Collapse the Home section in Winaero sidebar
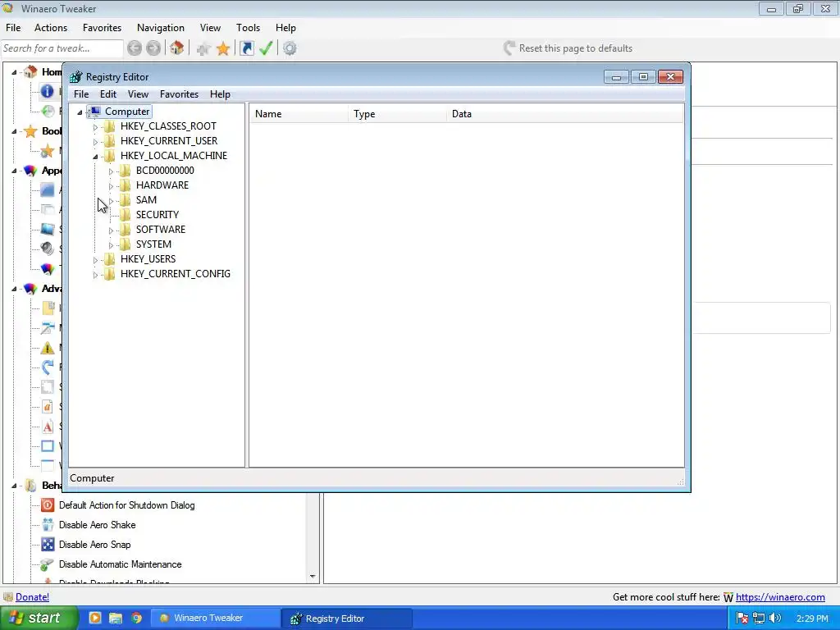Screen dimensions: 840x630 (15, 72)
